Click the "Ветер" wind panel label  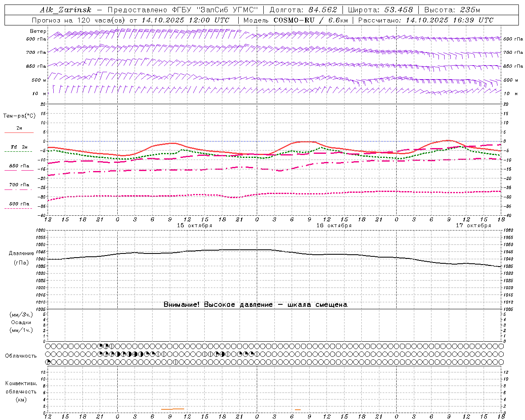[38, 31]
